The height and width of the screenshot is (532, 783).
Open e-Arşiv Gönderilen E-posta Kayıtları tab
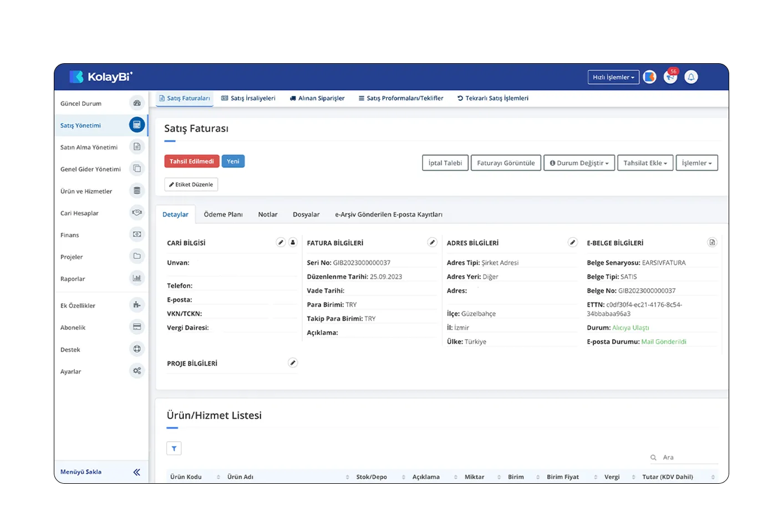(389, 214)
